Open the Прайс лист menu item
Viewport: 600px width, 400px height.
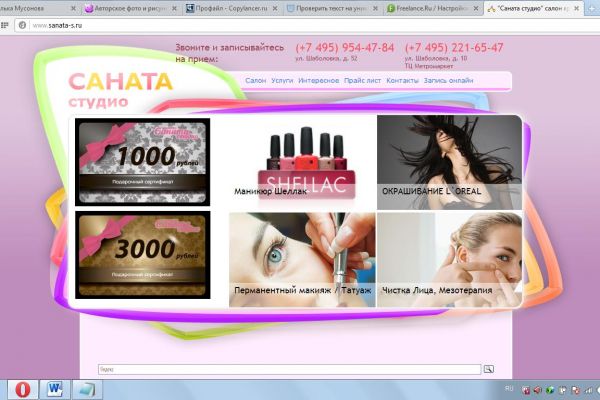[x=362, y=80]
